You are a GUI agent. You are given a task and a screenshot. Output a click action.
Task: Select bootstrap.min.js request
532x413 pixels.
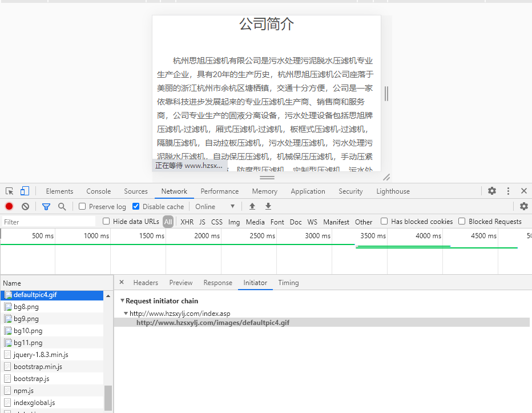pyautogui.click(x=53, y=367)
